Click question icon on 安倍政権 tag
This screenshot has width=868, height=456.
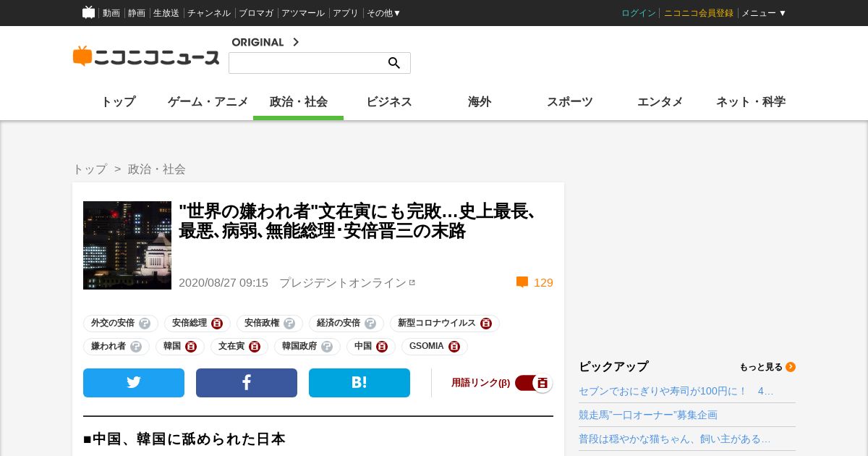pyautogui.click(x=289, y=324)
